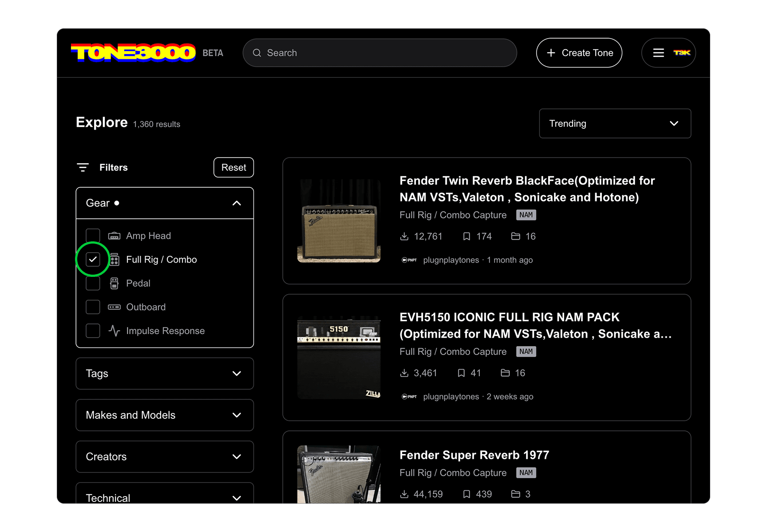The width and height of the screenshot is (767, 532).
Task: Enable the Impulse Response checkbox
Action: pyautogui.click(x=93, y=331)
